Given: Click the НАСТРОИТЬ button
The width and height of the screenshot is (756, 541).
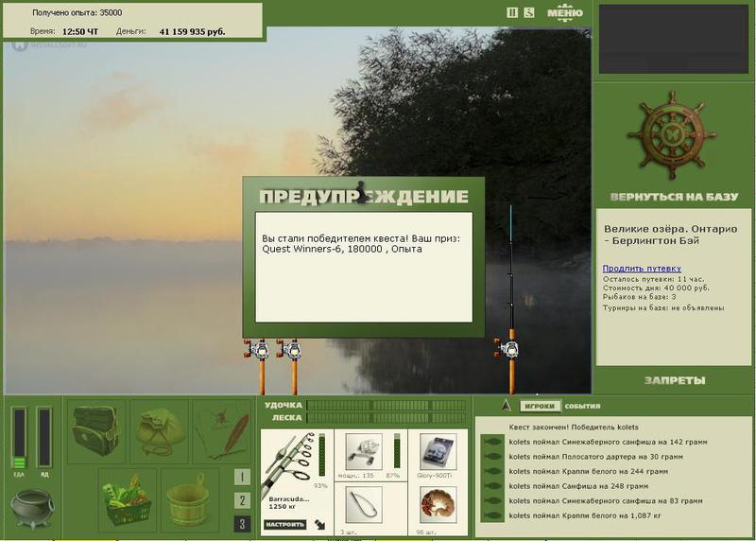Looking at the screenshot, I should (x=285, y=524).
